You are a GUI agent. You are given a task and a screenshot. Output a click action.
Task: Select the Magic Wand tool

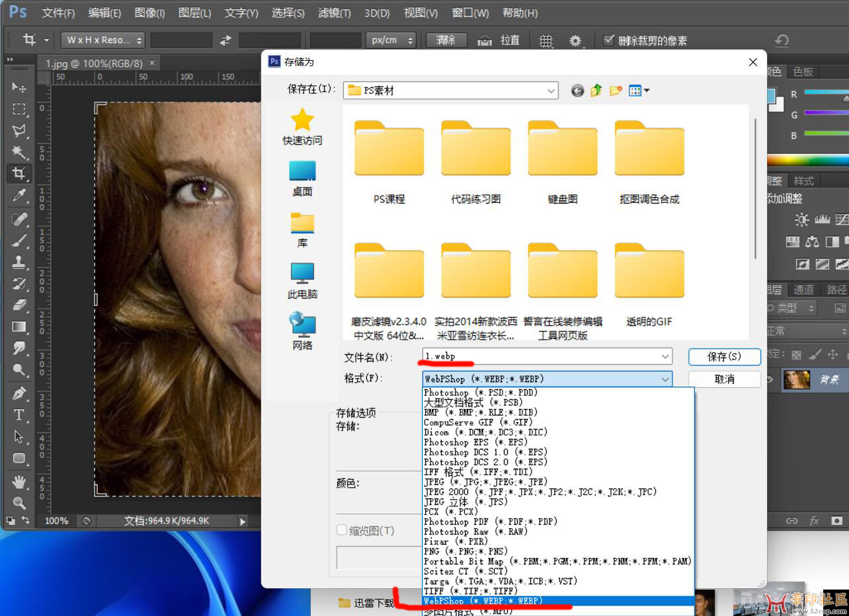click(19, 153)
